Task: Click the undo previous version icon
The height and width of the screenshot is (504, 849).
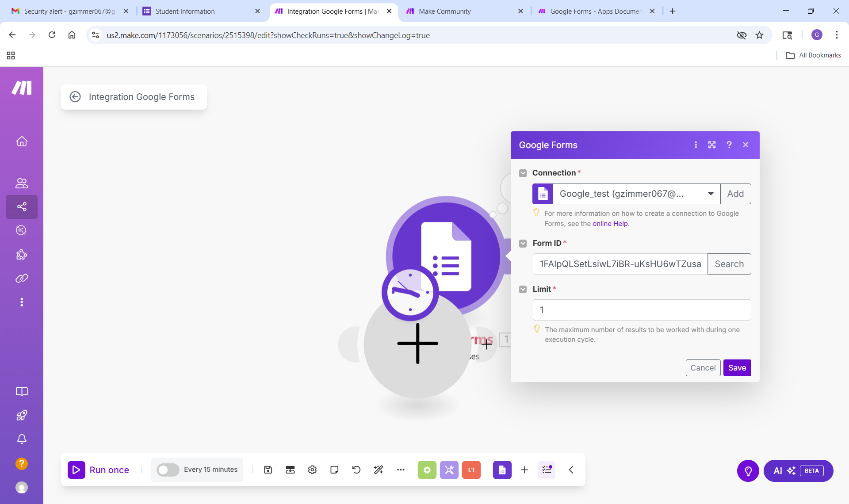Action: [x=356, y=470]
